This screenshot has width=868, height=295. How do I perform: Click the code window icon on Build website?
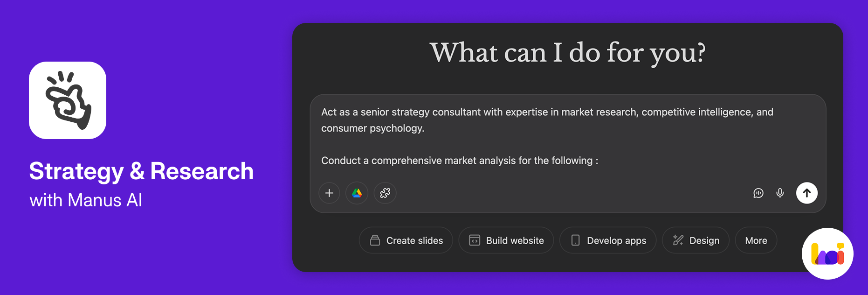pos(475,240)
